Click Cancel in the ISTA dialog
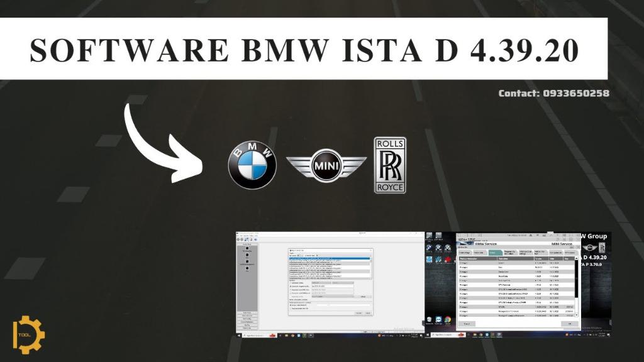Viewport: 644px width, 362px height. pos(467,324)
